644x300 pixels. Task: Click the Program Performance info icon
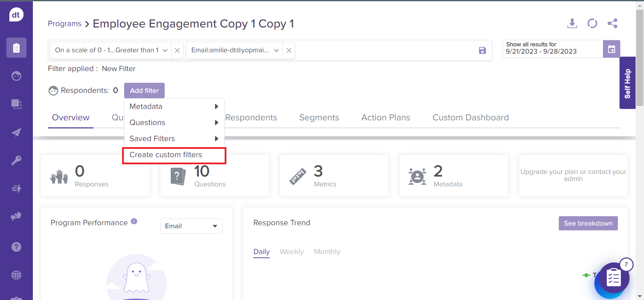[134, 221]
